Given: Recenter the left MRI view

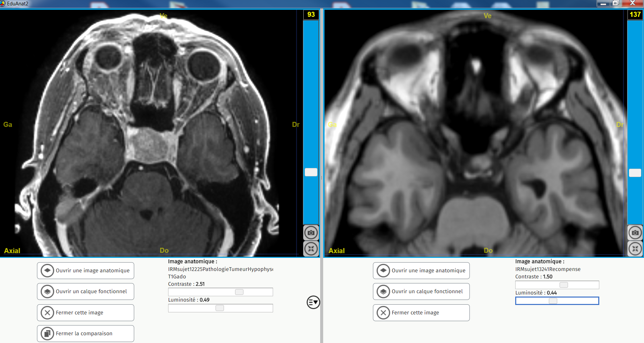Looking at the screenshot, I should 311,249.
